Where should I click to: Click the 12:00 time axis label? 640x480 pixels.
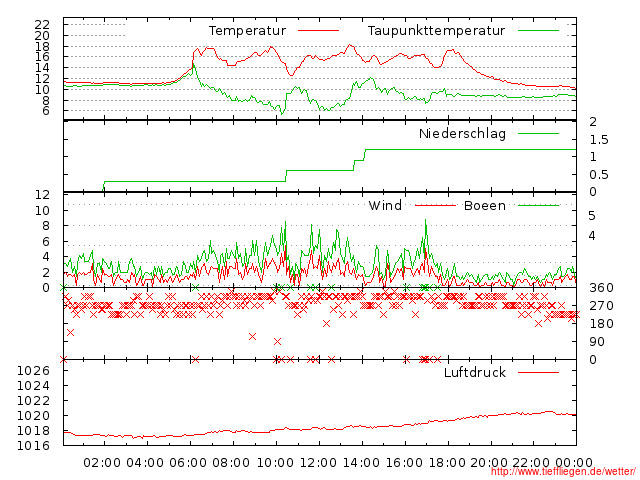point(318,463)
